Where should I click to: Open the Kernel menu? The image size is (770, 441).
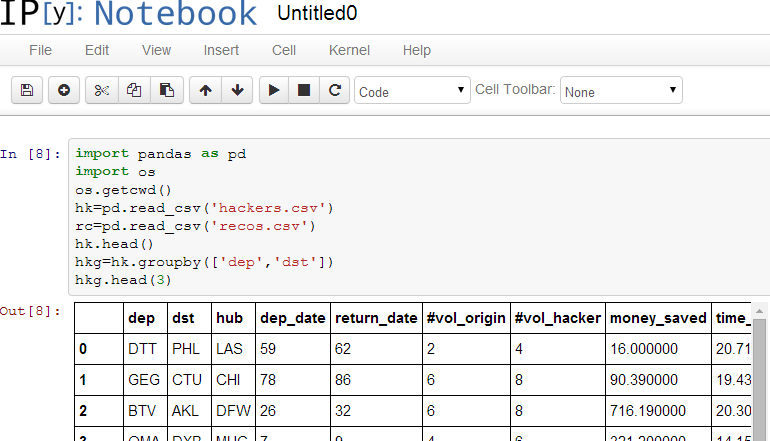pyautogui.click(x=349, y=50)
